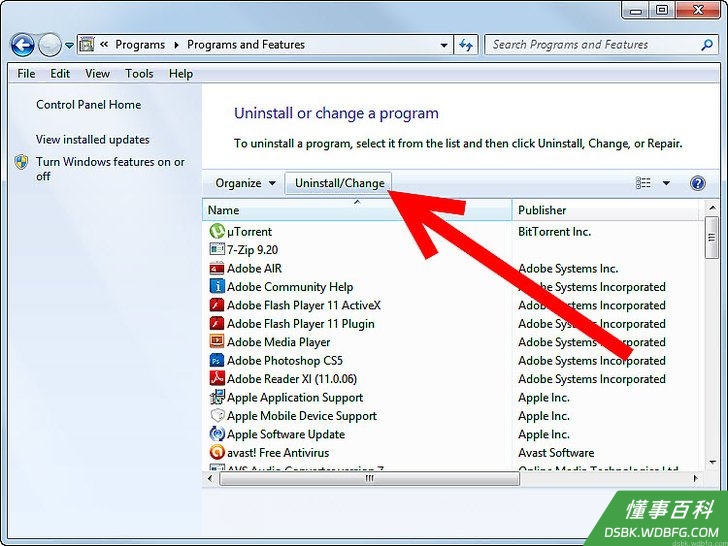Select the Adobe Reader XI (11.0.06) entry
Viewport: 728px width, 546px height.
click(x=292, y=379)
